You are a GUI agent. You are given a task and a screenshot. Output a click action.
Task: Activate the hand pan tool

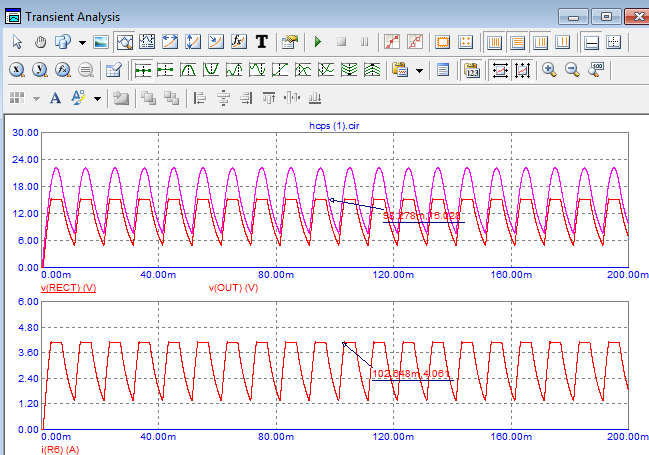[x=41, y=42]
